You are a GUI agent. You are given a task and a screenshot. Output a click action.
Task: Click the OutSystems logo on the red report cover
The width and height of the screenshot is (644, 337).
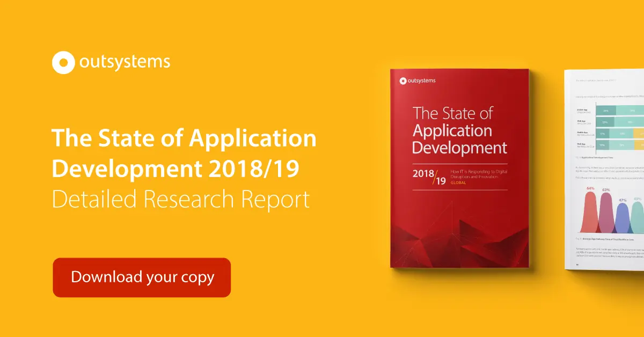419,80
